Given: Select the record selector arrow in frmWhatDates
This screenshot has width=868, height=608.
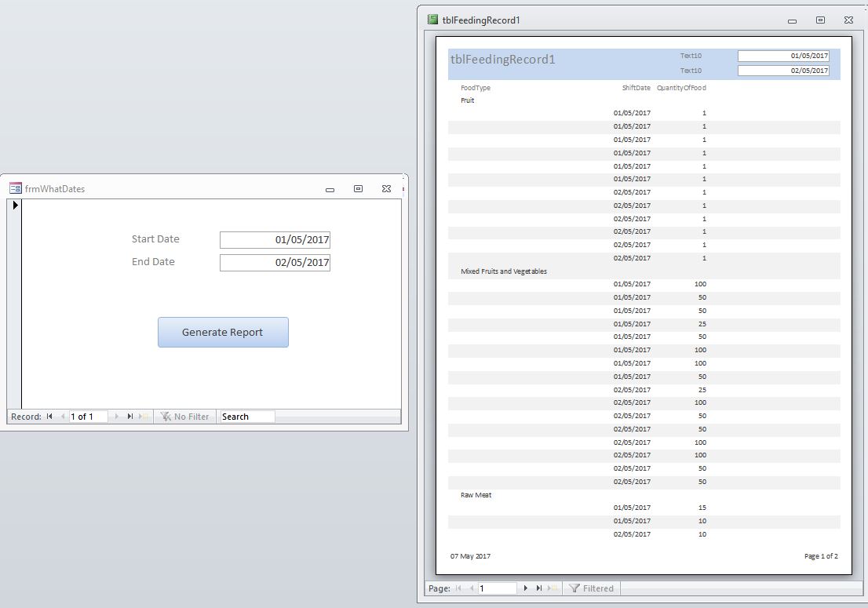Looking at the screenshot, I should pyautogui.click(x=15, y=206).
